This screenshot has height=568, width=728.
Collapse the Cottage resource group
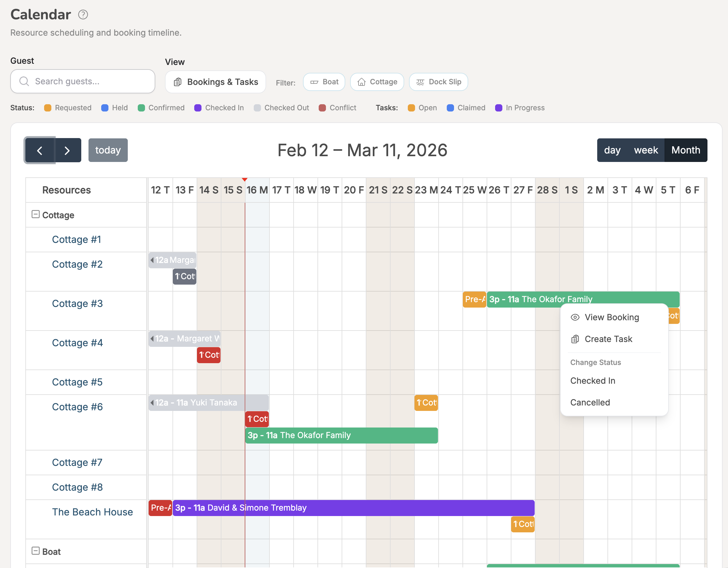[x=35, y=215]
